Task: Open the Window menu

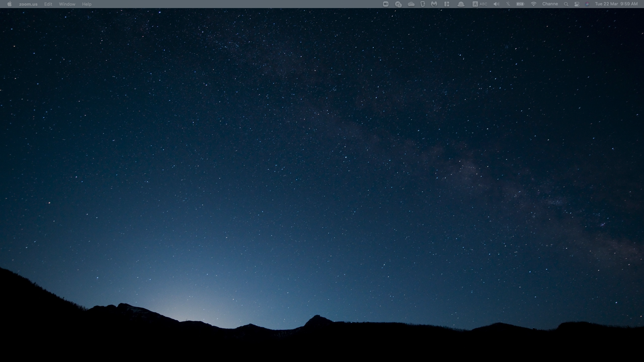Action: pos(67,4)
